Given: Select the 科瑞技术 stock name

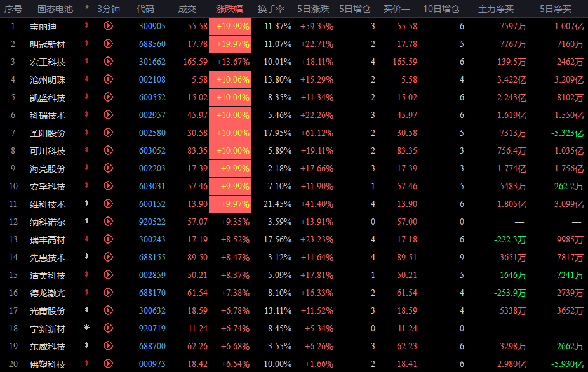Looking at the screenshot, I should pos(48,115).
